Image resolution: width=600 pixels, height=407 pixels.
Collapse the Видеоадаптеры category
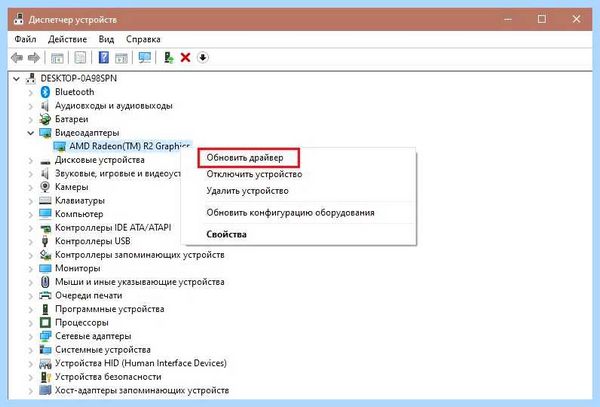pyautogui.click(x=30, y=133)
